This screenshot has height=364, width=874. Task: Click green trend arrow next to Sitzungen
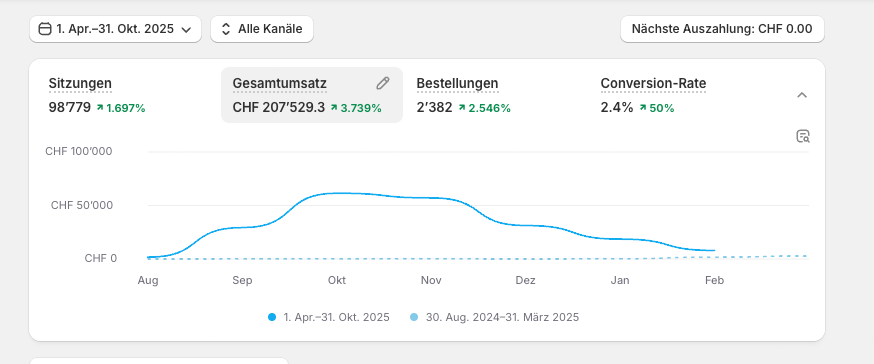click(x=100, y=108)
